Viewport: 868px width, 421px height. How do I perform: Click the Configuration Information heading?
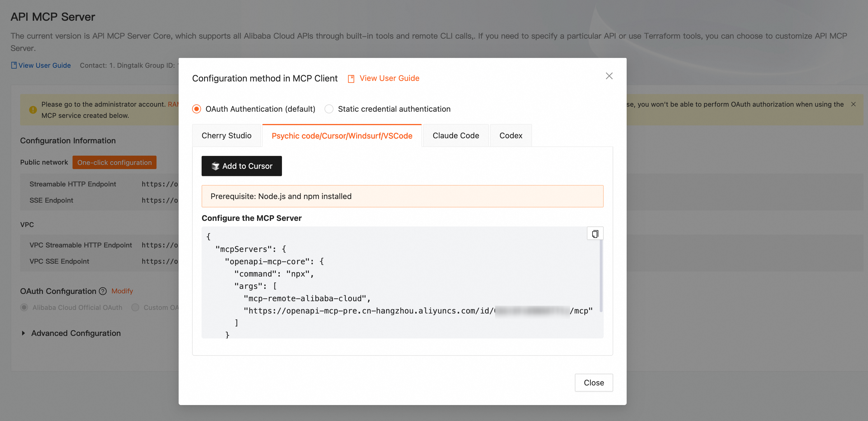click(x=68, y=141)
